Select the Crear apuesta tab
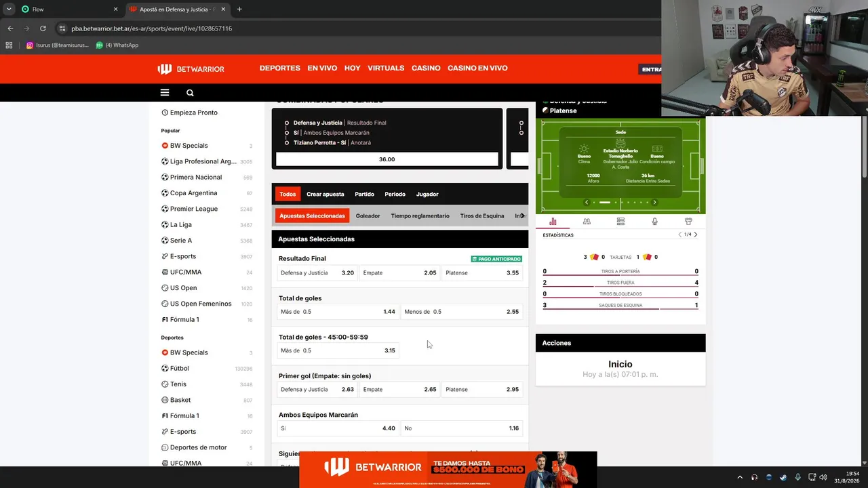The height and width of the screenshot is (488, 868). coord(325,195)
